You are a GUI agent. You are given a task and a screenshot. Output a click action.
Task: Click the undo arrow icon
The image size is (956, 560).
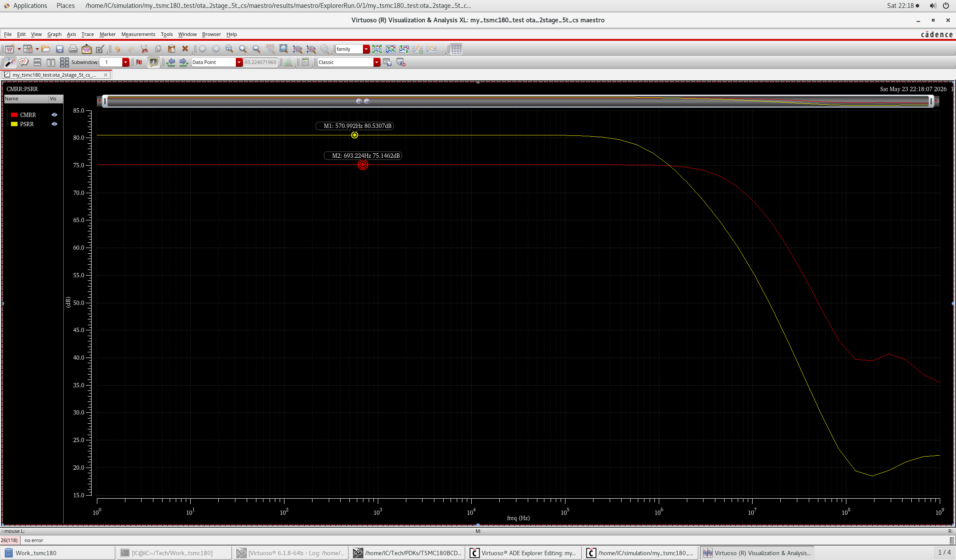(x=117, y=49)
